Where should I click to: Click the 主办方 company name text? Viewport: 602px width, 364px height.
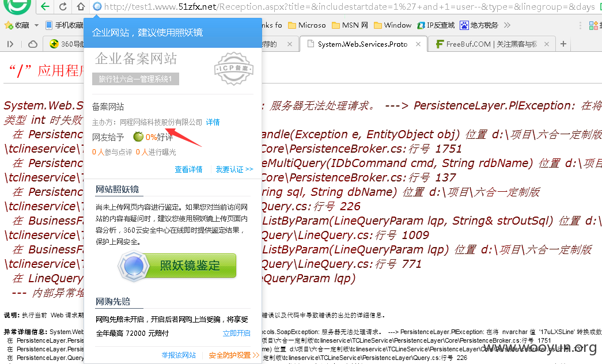161,122
